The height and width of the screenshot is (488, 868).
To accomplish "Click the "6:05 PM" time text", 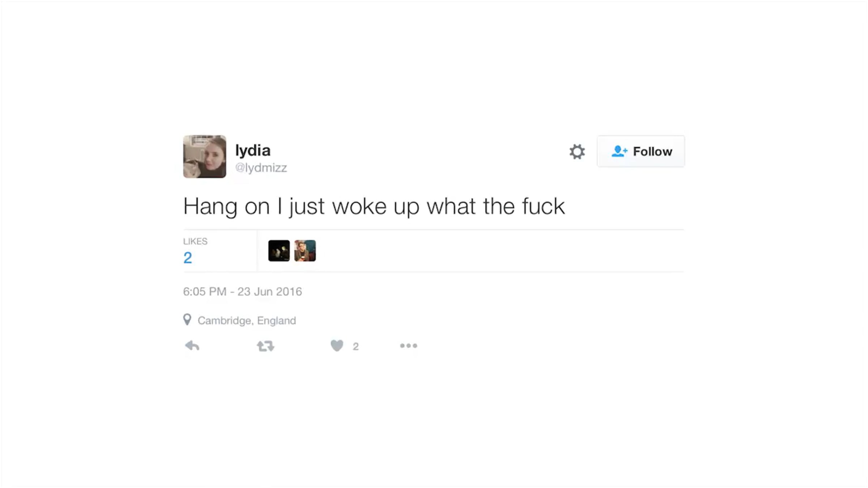I will coord(204,292).
